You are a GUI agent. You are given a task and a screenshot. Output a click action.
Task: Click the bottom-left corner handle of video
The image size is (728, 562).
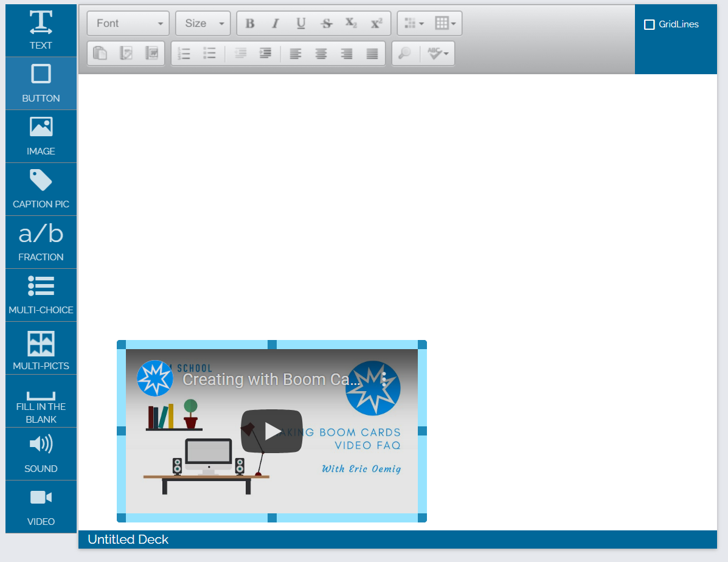click(121, 518)
